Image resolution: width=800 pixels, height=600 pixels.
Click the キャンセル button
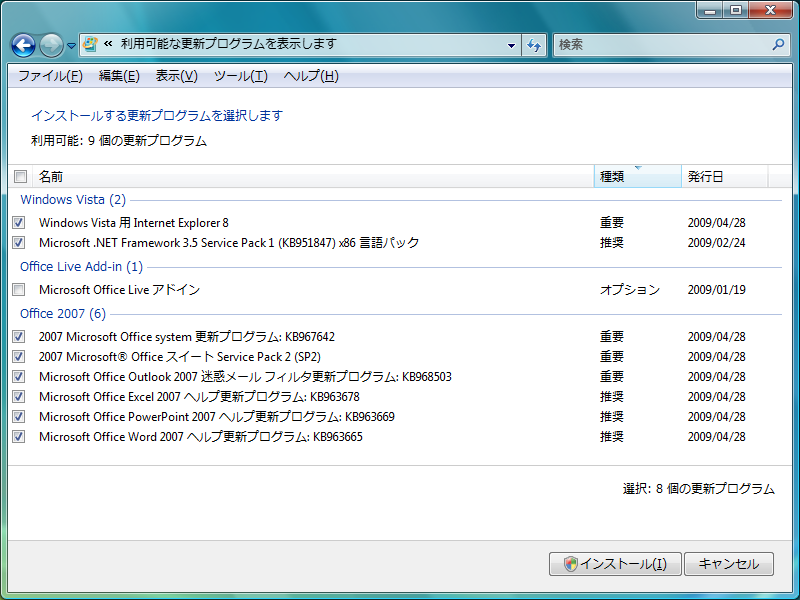(x=729, y=564)
